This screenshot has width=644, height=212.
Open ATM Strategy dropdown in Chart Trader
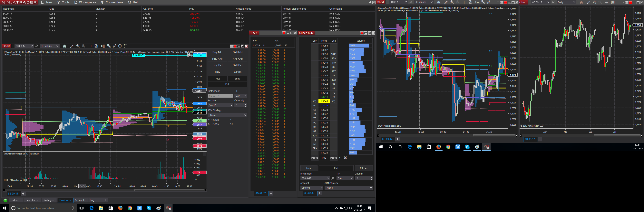[228, 115]
